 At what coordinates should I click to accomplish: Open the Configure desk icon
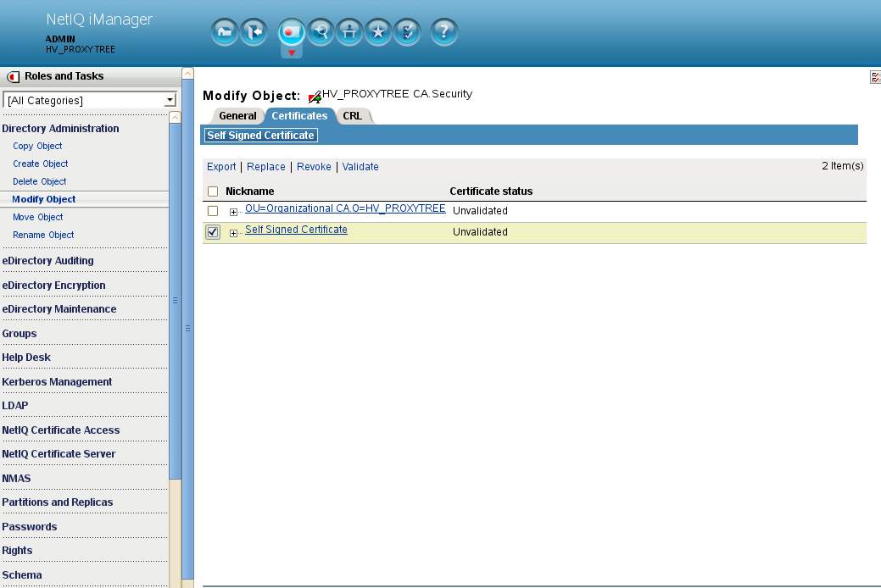click(349, 31)
